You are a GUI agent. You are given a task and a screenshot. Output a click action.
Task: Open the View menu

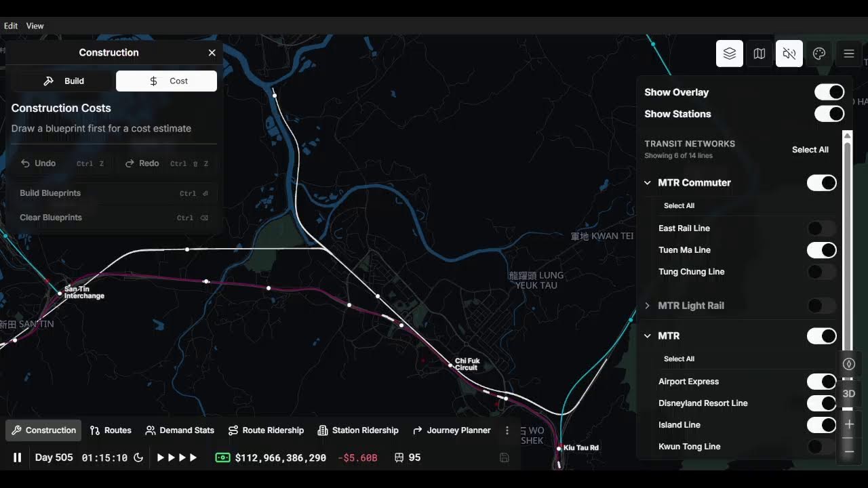[35, 26]
